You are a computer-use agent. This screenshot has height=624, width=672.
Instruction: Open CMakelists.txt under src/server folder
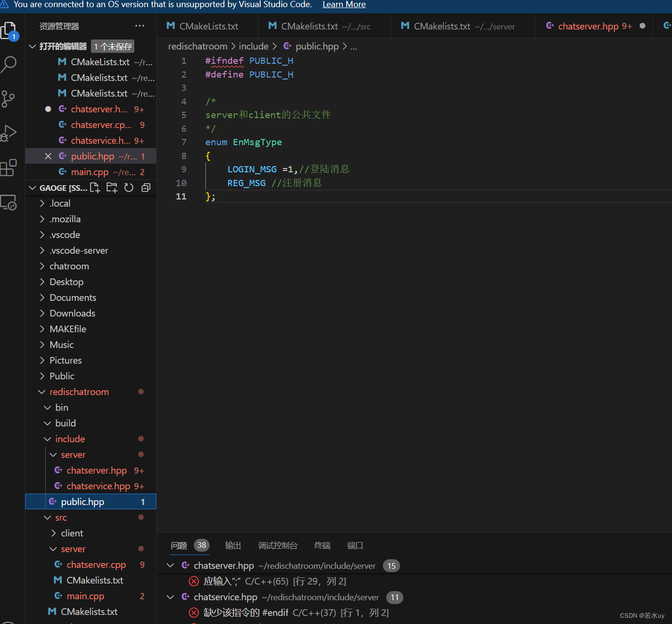(x=90, y=580)
